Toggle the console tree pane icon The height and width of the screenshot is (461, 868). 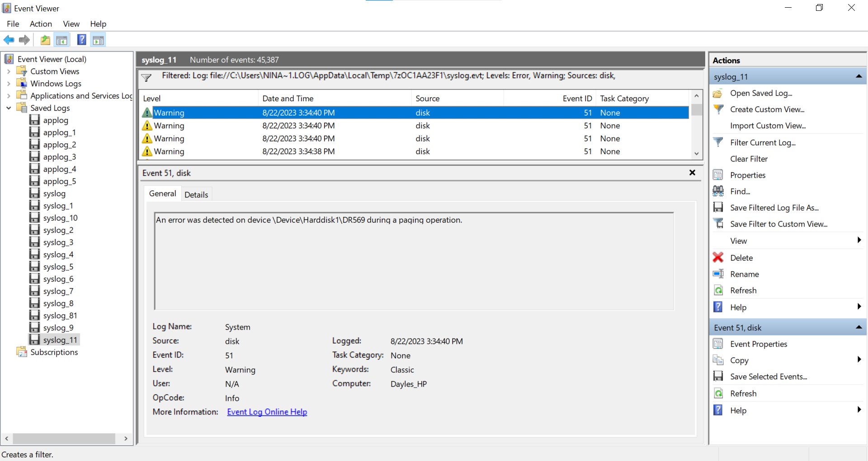(62, 40)
